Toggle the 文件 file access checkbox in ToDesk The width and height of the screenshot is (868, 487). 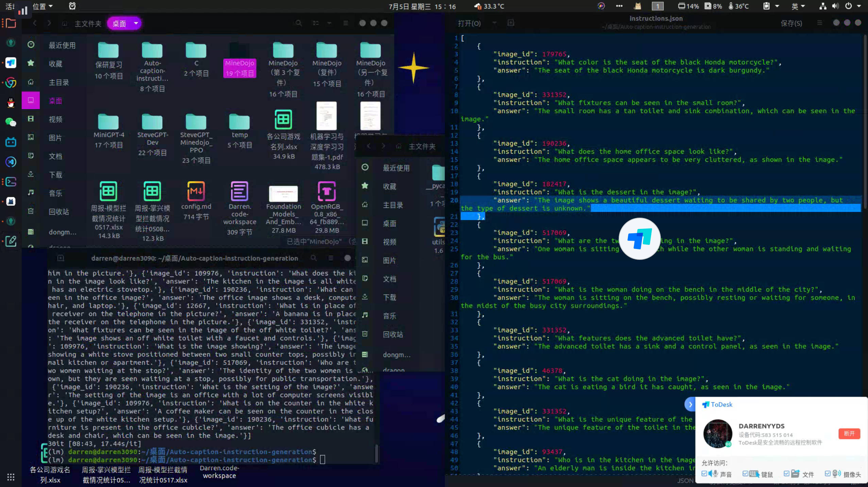pos(787,474)
